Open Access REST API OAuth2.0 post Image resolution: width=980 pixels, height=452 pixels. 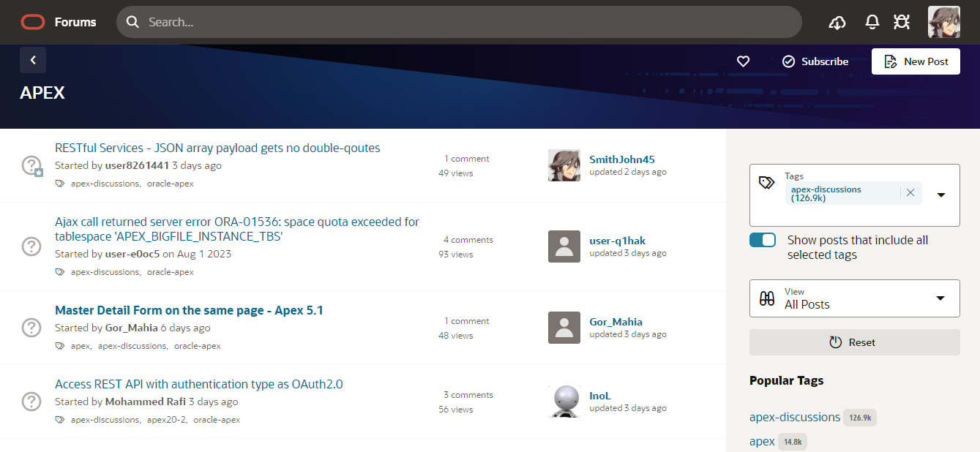tap(199, 384)
